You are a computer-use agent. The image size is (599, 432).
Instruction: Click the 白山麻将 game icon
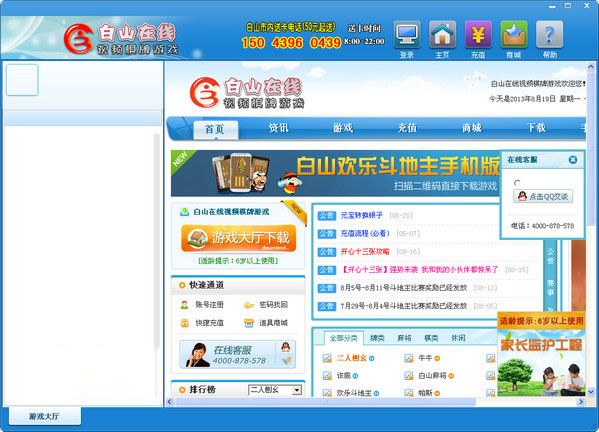[x=409, y=375]
